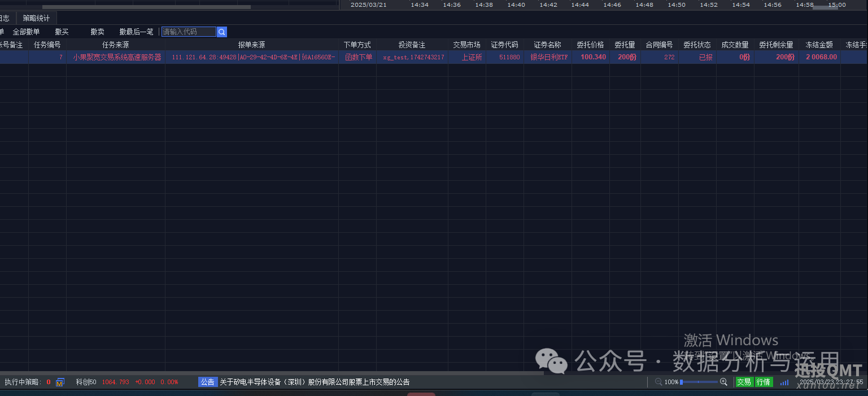Screen dimensions: 868x396
Task: Click the M strategy icon in status bar
Action: tap(60, 382)
